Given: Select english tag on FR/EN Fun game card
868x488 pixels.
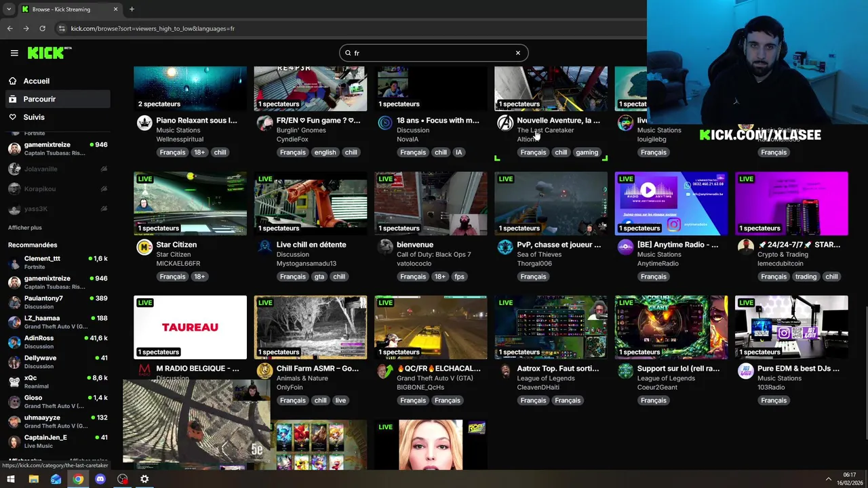Looking at the screenshot, I should click(325, 152).
